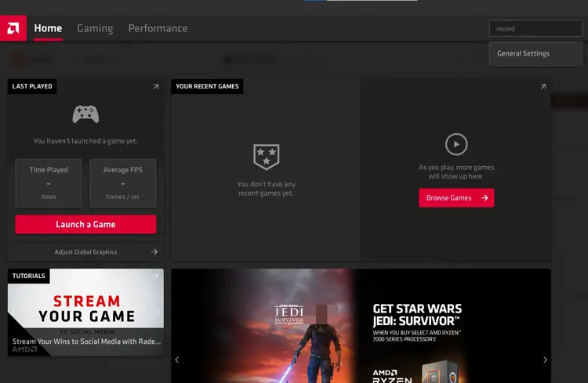Show the next tutorial with right chevron

158,313
